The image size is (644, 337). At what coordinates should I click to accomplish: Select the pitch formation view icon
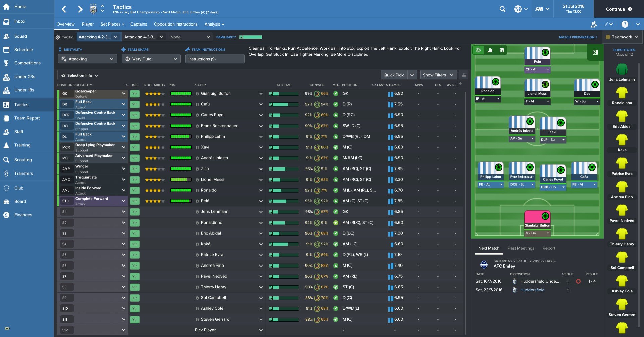point(478,50)
